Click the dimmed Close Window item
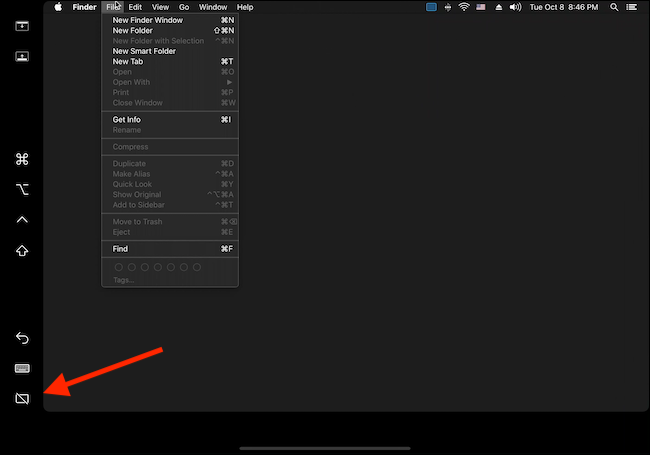The width and height of the screenshot is (650, 455). click(x=170, y=103)
